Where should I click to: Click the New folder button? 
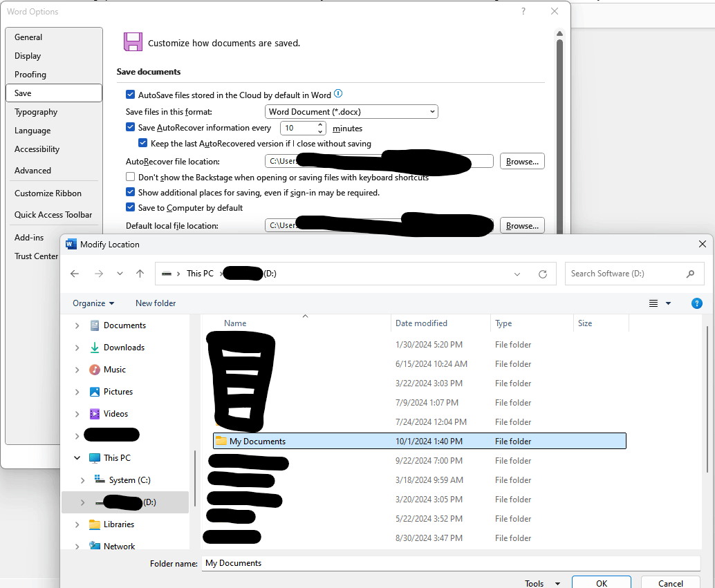pos(155,303)
